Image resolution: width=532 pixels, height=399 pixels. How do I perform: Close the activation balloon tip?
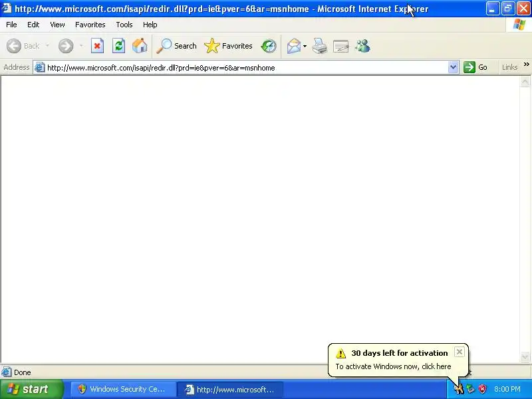coord(459,352)
